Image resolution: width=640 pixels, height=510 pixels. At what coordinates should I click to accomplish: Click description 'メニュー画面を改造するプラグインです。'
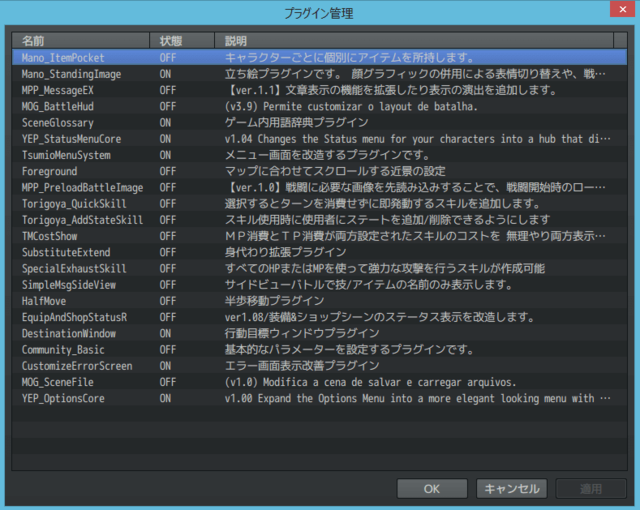coord(328,155)
